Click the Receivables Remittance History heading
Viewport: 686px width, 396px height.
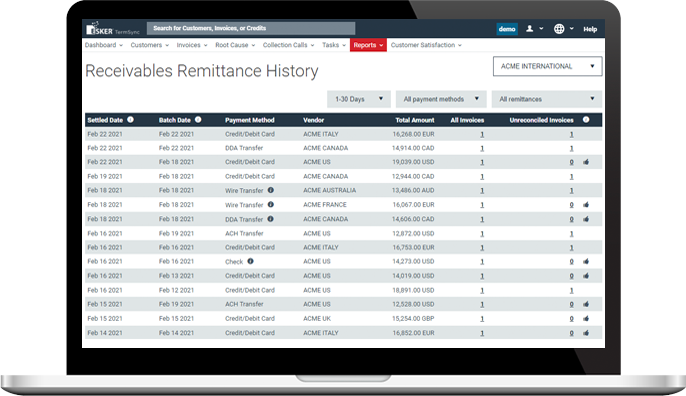202,71
